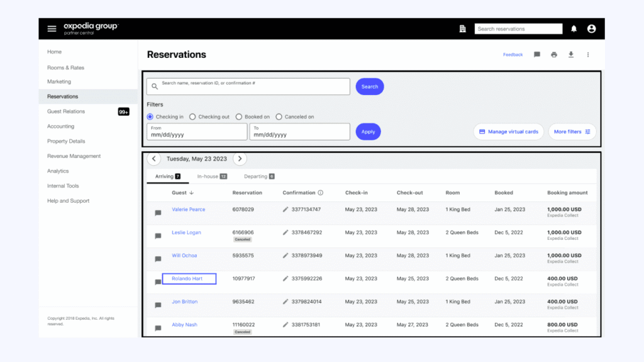Go to the previous day arrow

click(154, 159)
